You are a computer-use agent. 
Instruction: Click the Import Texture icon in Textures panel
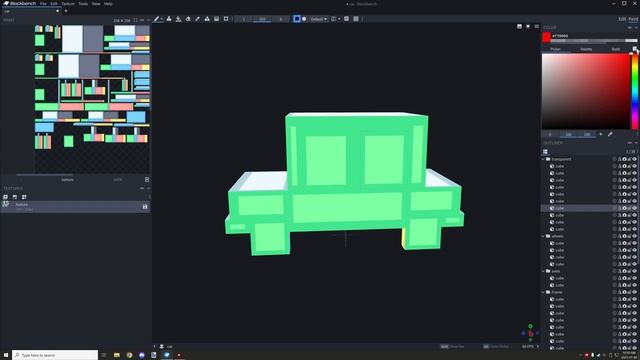pos(5,197)
